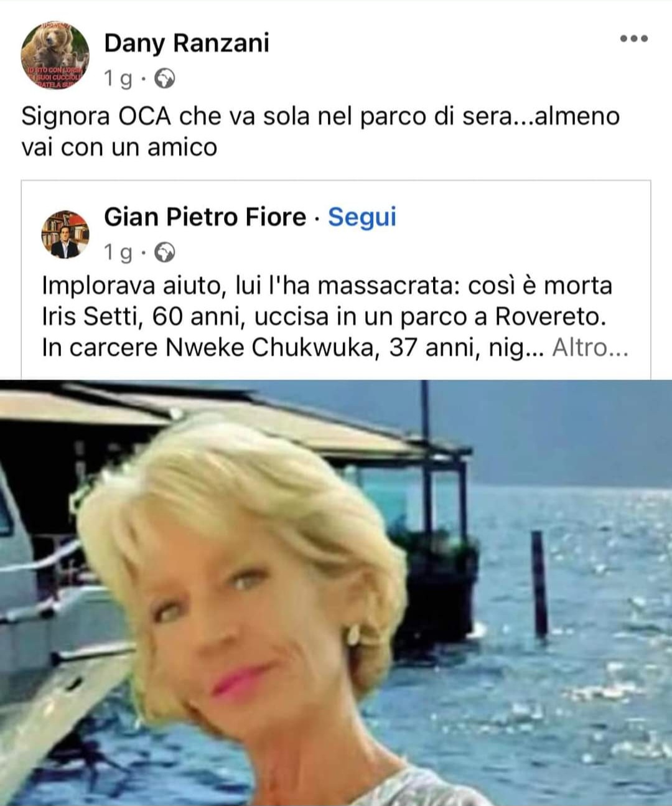Screen dimensions: 672x806
Task: Open Gian Pietro Fiore's name link
Action: 205,217
